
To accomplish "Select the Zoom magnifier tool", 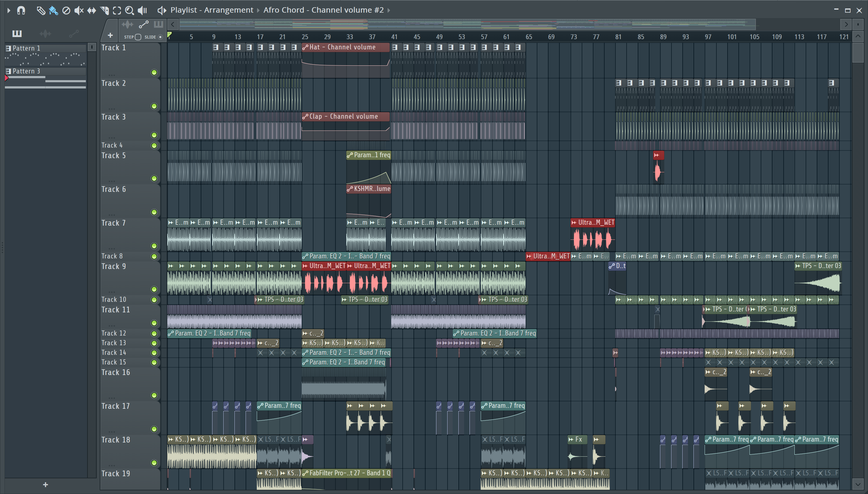I will pyautogui.click(x=129, y=11).
